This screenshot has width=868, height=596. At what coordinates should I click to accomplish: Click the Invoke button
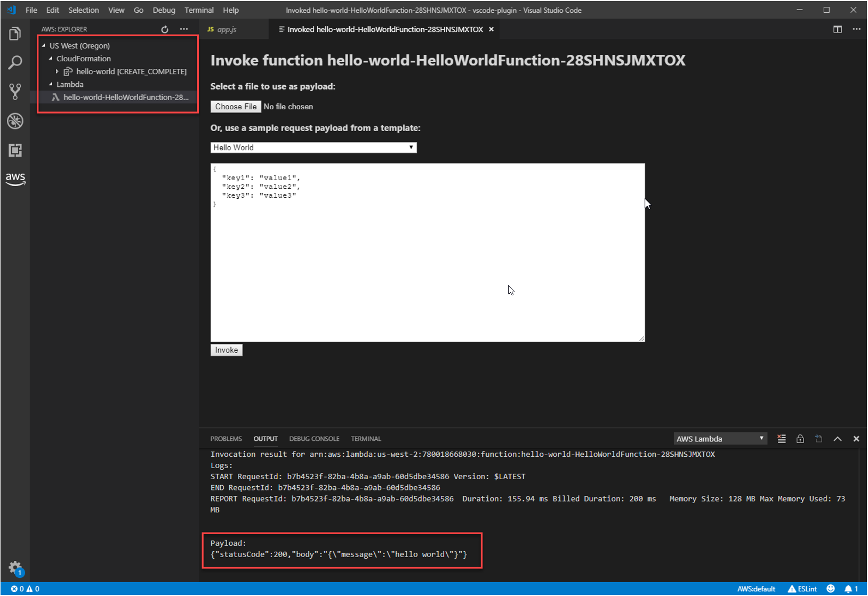pos(227,350)
